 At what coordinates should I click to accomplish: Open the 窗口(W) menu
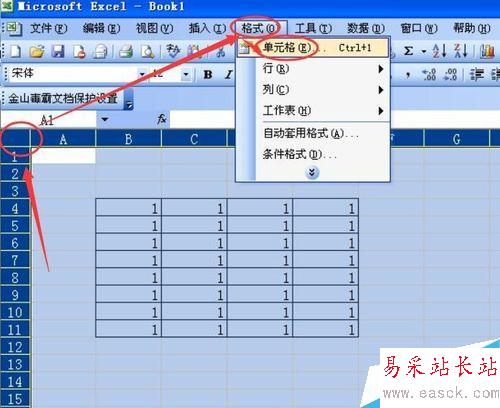[419, 29]
